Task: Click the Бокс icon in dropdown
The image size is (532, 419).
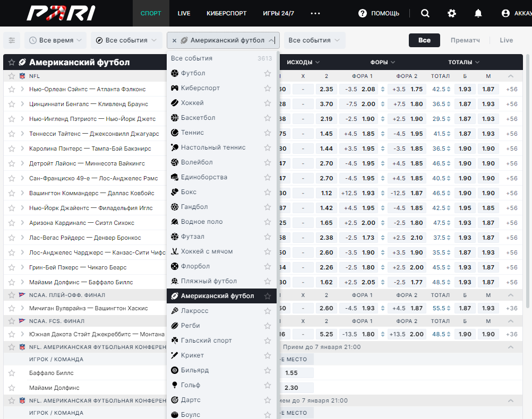Action: (x=174, y=192)
